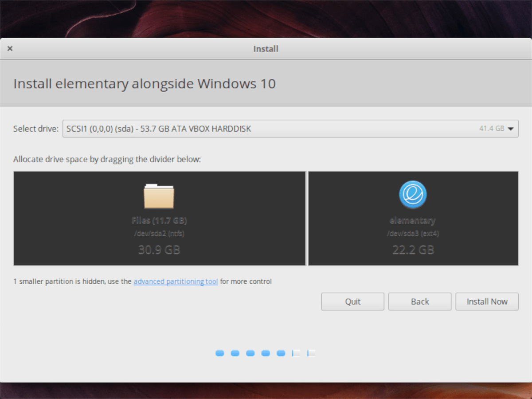Click the Files (11.7 GB) label

point(159,220)
